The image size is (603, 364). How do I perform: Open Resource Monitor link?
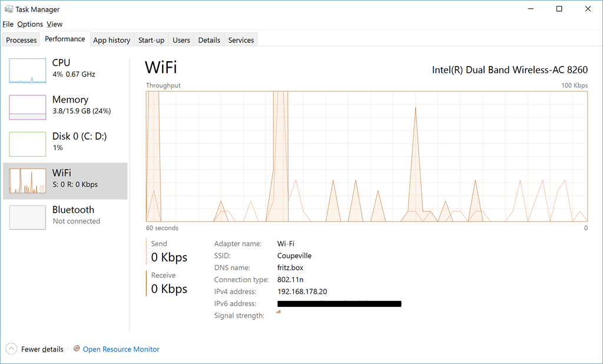[x=121, y=349]
